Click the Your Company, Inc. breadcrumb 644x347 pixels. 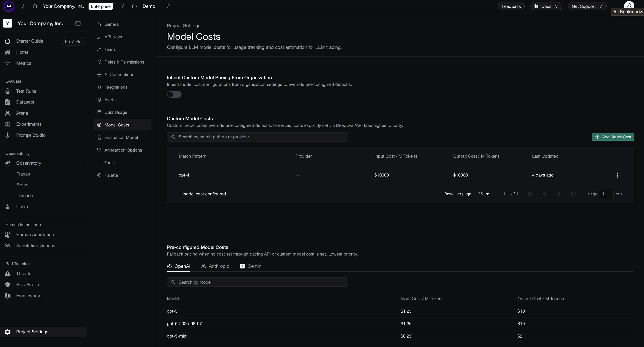(64, 6)
